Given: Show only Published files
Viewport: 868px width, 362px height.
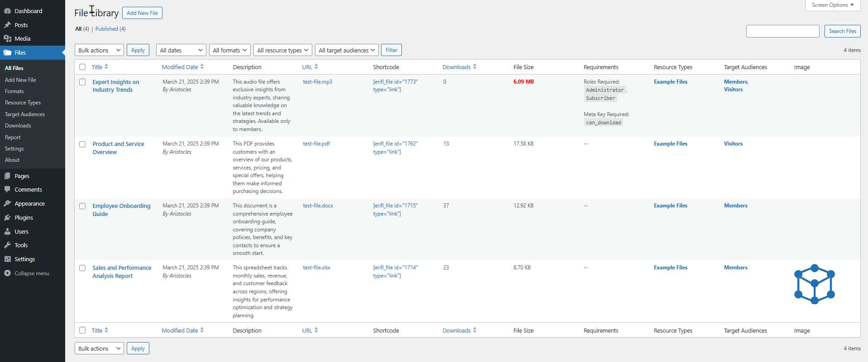Looking at the screenshot, I should 110,29.
